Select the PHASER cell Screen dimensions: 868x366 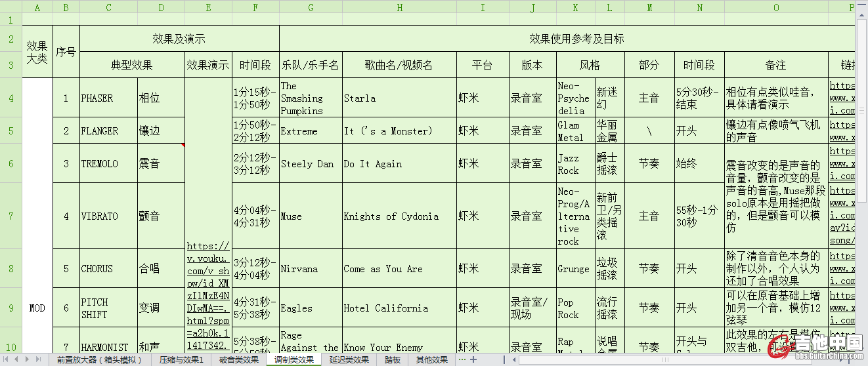[x=108, y=98]
